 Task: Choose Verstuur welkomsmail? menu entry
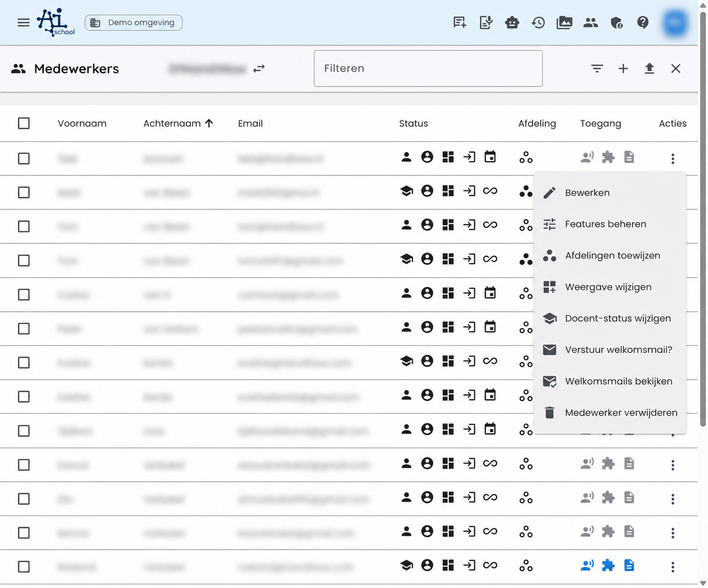[610, 350]
